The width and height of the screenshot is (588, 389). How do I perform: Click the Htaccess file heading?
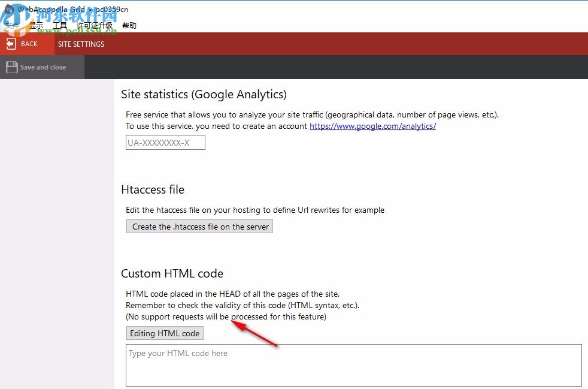point(153,189)
